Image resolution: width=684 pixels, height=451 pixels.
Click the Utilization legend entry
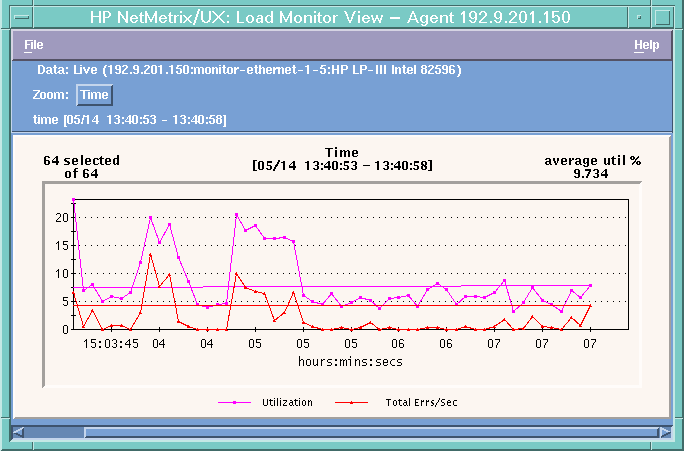[265, 403]
